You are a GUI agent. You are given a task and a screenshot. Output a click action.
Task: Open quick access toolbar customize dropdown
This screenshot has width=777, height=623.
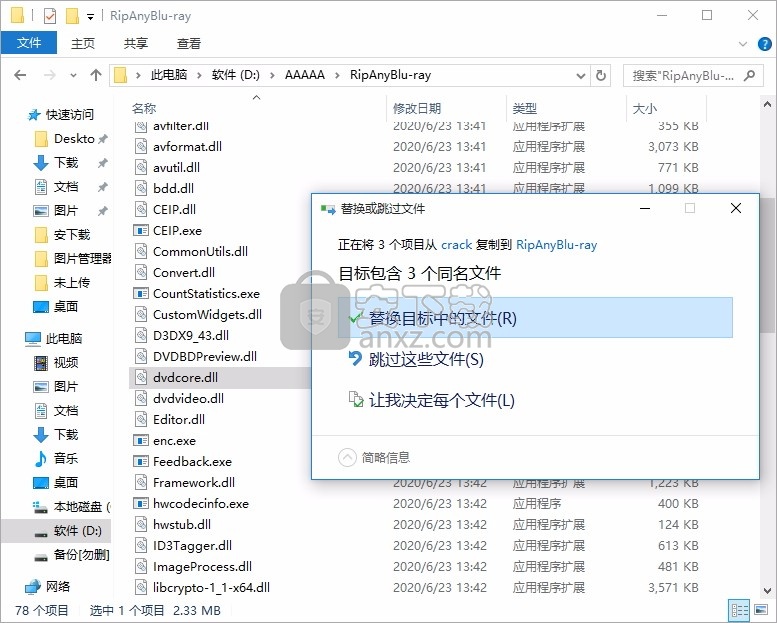click(x=90, y=17)
